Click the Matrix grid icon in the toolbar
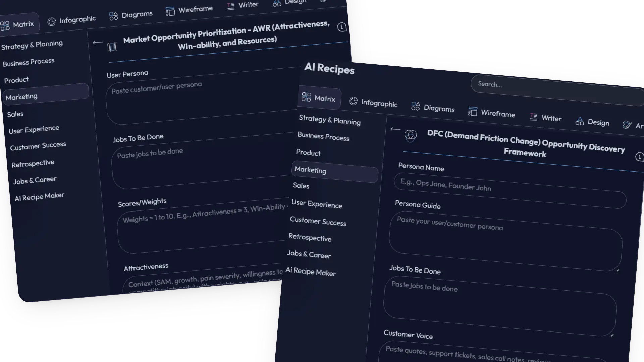644x362 pixels. [306, 97]
